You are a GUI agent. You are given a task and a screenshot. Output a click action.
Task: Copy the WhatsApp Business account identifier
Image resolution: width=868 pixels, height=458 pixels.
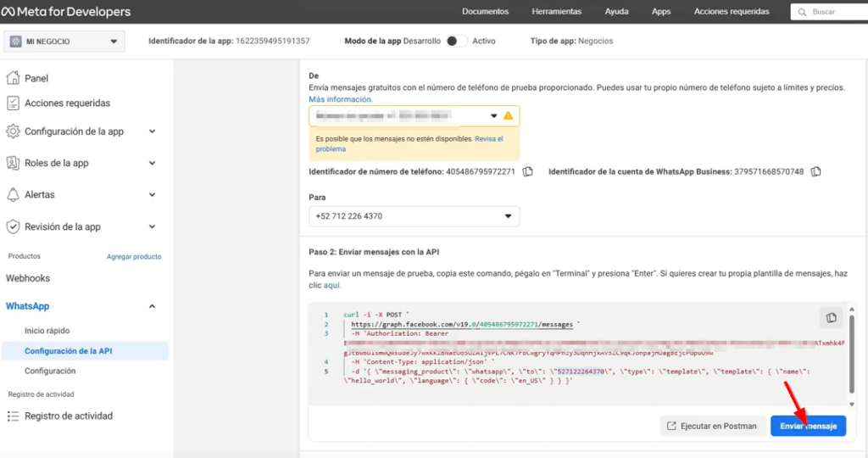[x=816, y=171]
